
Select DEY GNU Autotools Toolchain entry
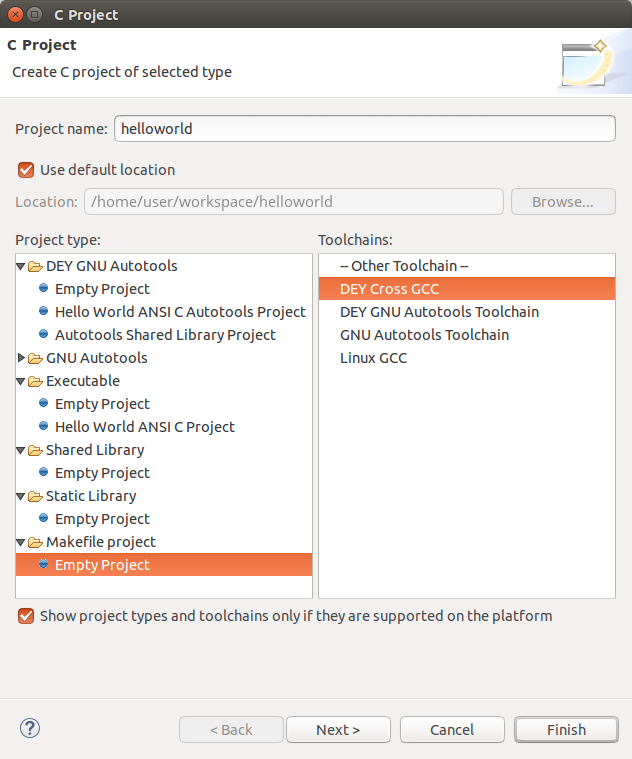439,312
